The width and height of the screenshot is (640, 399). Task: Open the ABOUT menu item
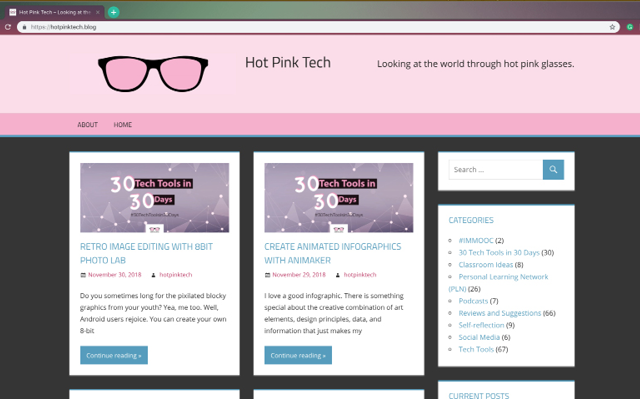pyautogui.click(x=87, y=124)
